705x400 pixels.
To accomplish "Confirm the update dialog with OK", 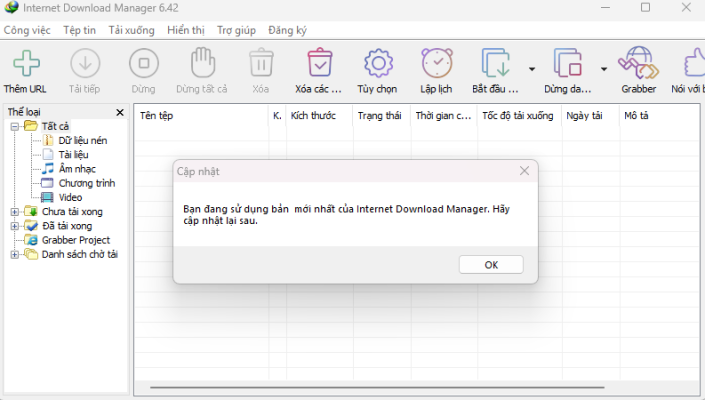I will [491, 265].
